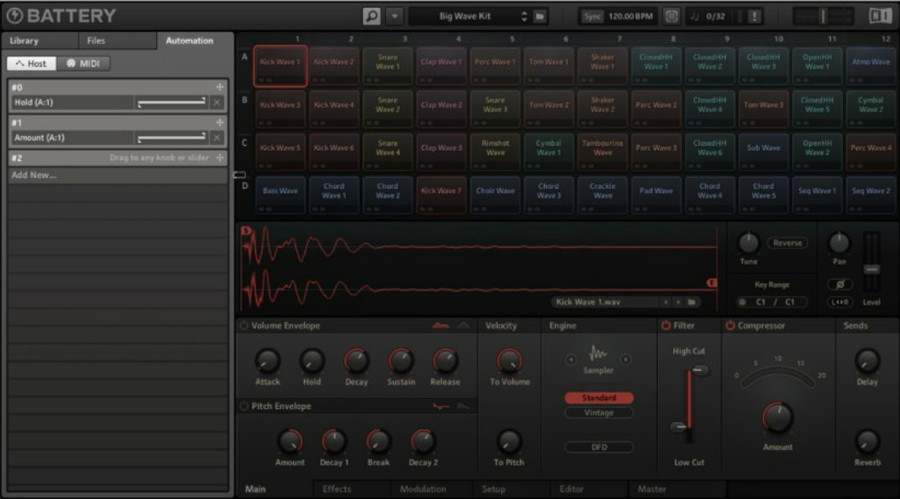Viewport: 900px width, 499px height.
Task: Toggle the Filter power button
Action: click(x=666, y=326)
